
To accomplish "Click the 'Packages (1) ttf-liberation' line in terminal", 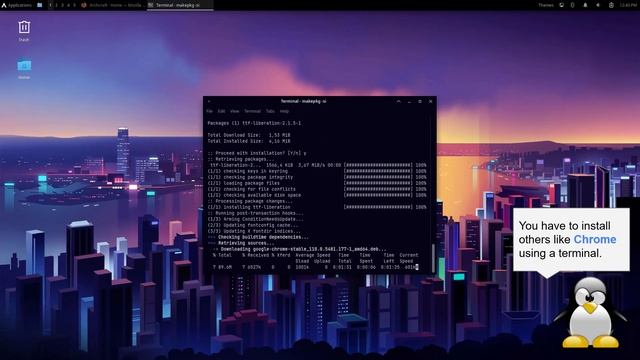I will (254, 123).
